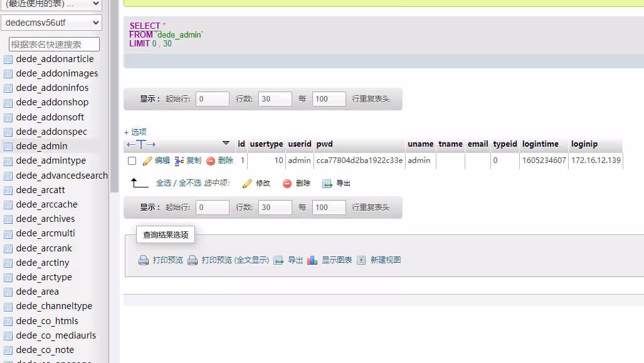
Task: Sort by the logintime column header
Action: coord(540,144)
